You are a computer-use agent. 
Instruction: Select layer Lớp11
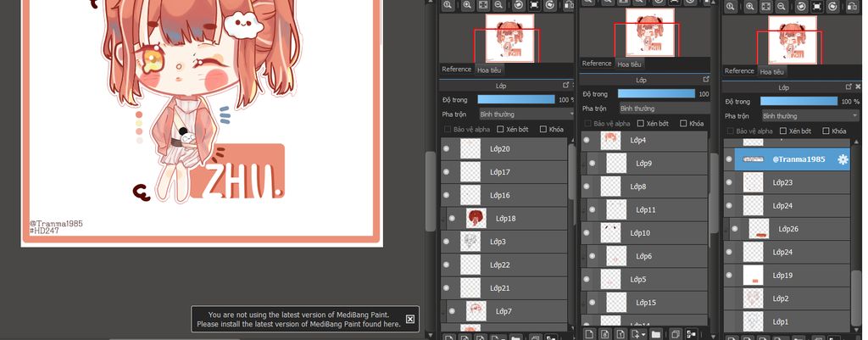[x=644, y=210]
